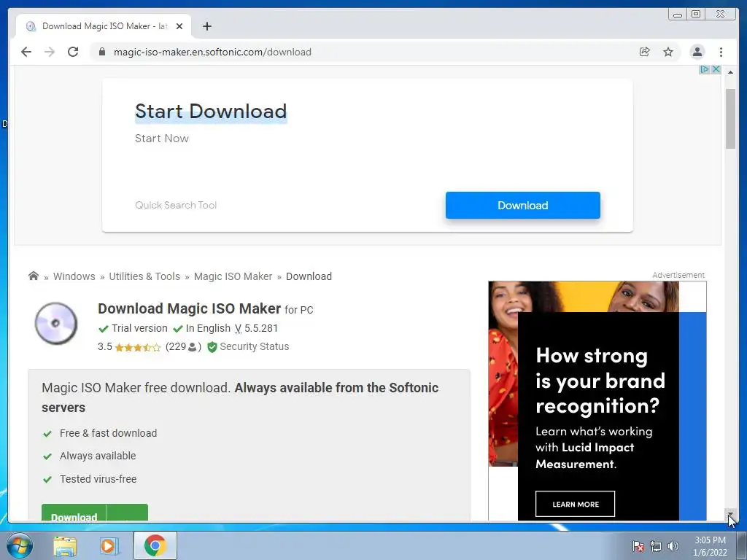Close the top advertisement with X
The height and width of the screenshot is (560, 747).
[x=716, y=69]
